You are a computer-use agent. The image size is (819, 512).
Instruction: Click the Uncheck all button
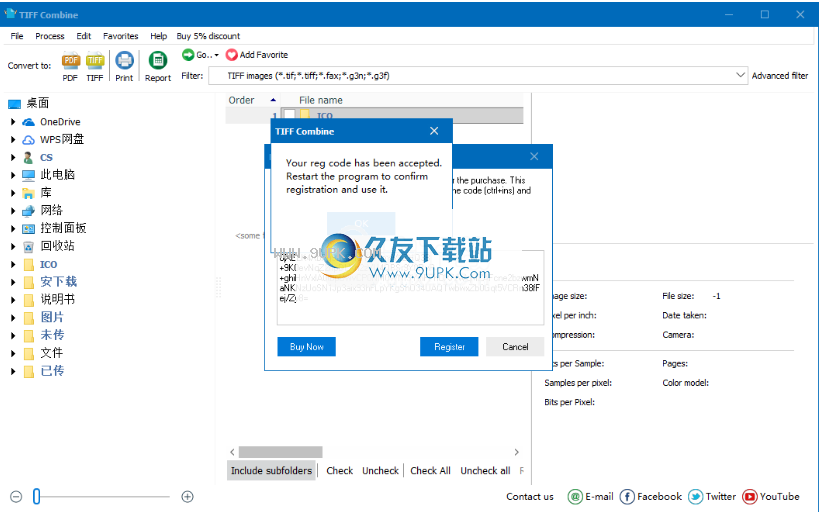coord(485,471)
